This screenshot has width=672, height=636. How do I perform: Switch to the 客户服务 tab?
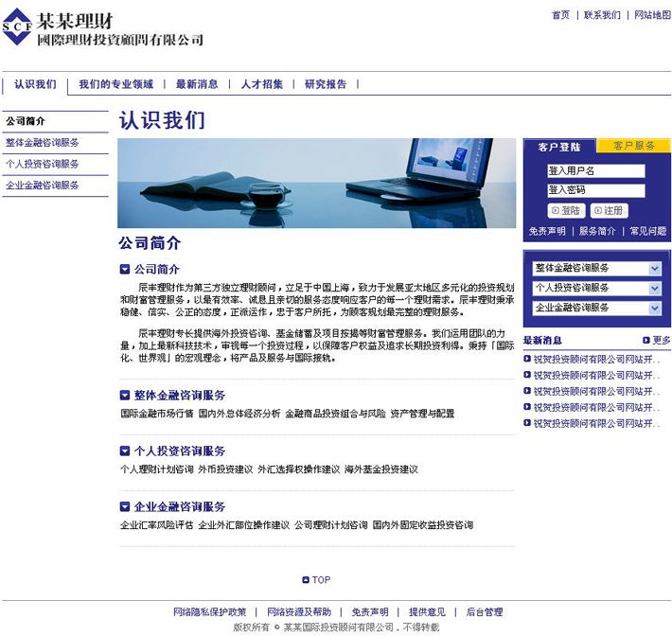pyautogui.click(x=634, y=146)
